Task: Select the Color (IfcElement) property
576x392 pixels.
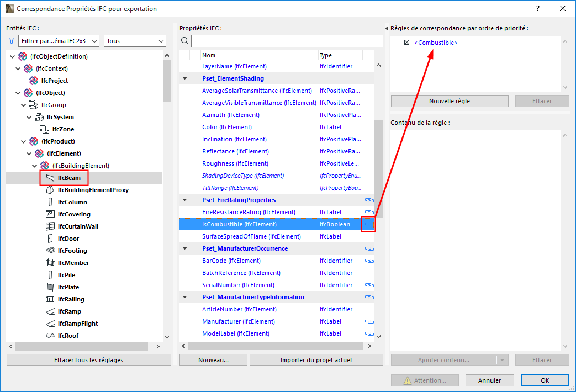Action: click(276, 127)
